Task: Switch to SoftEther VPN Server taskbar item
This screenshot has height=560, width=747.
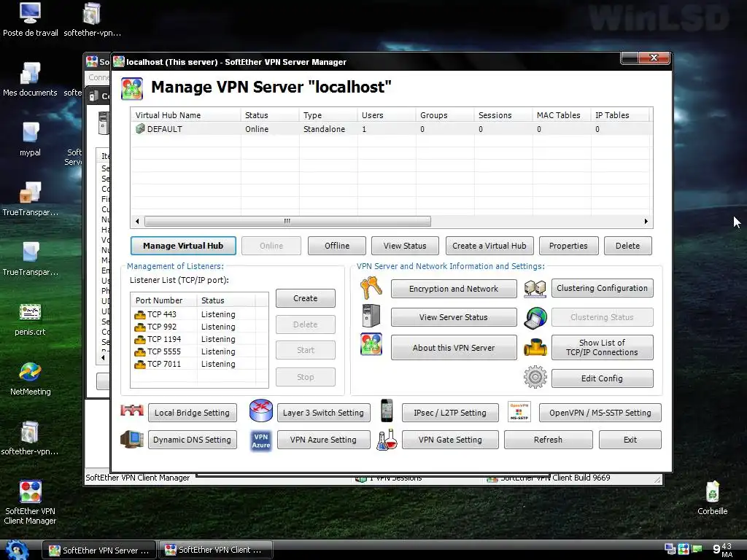Action: pos(99,550)
